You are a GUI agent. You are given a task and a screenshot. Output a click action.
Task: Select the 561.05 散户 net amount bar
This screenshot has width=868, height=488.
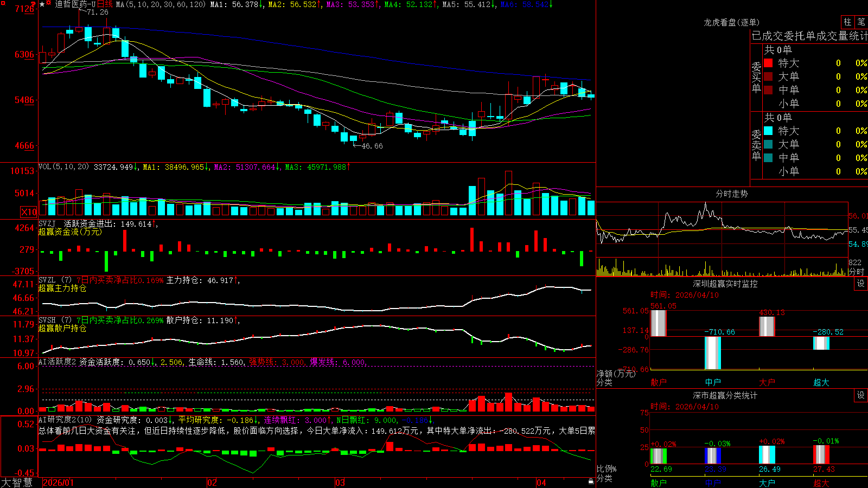click(658, 323)
